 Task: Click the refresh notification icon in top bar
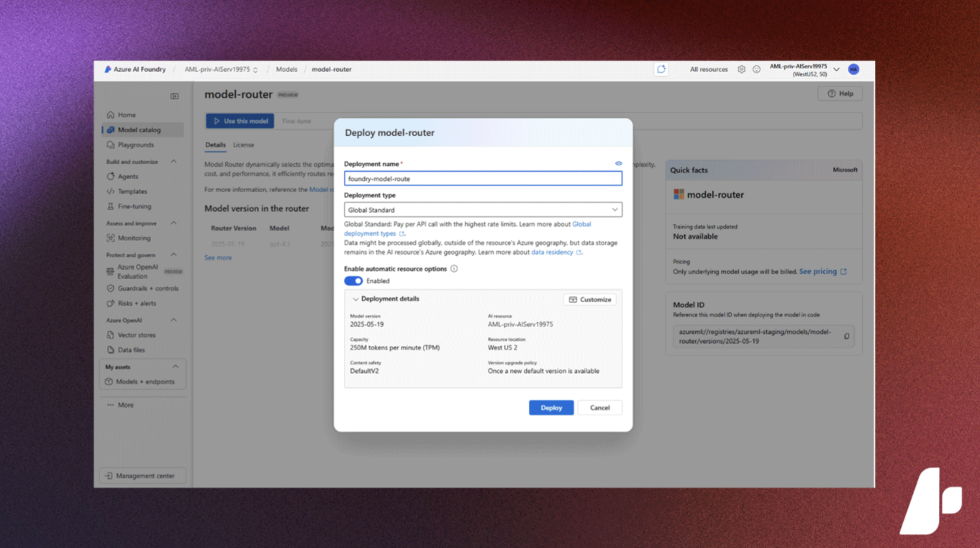(661, 70)
